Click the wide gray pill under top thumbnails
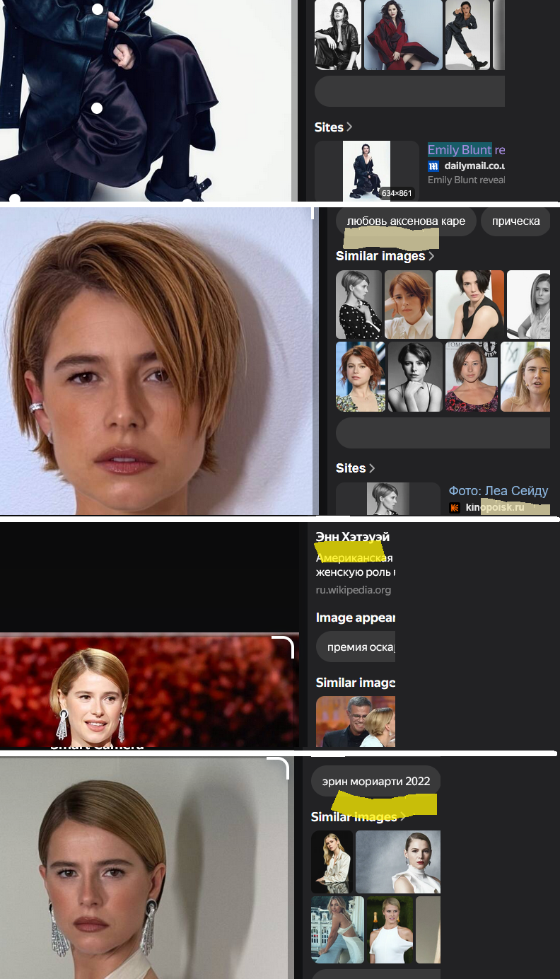The height and width of the screenshot is (979, 560). [x=409, y=91]
